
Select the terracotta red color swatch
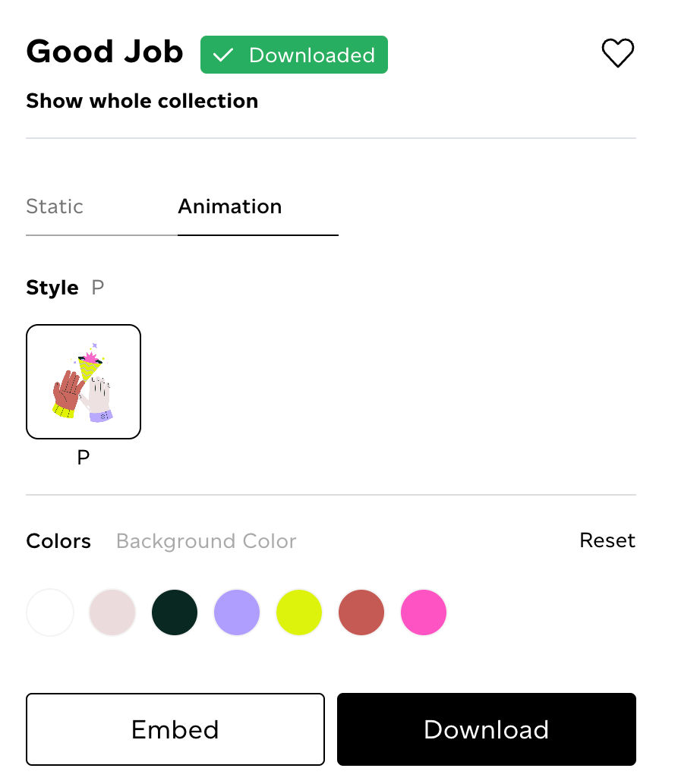pos(361,612)
